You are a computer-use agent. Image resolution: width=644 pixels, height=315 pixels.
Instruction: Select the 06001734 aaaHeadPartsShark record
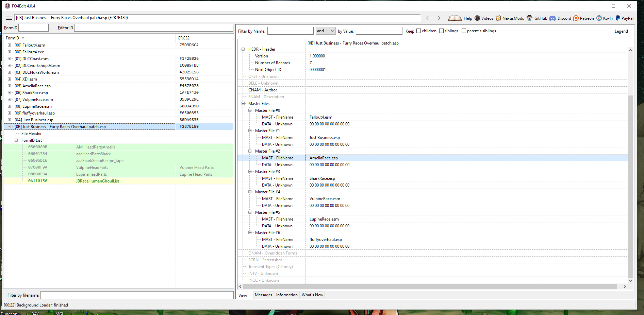(118, 154)
